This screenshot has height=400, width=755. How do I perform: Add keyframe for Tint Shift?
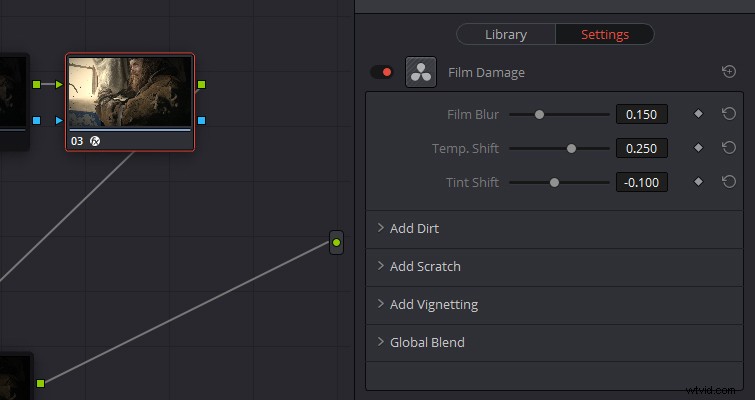[698, 182]
